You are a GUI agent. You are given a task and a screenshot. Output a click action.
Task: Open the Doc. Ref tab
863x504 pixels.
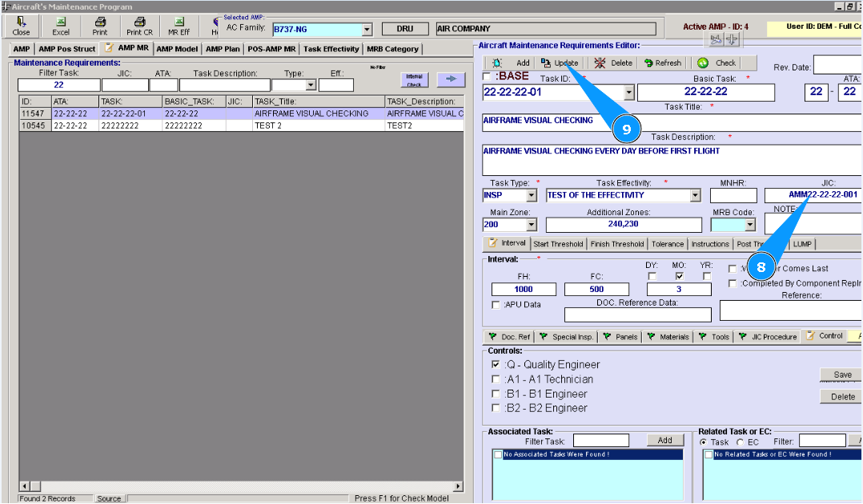(510, 337)
